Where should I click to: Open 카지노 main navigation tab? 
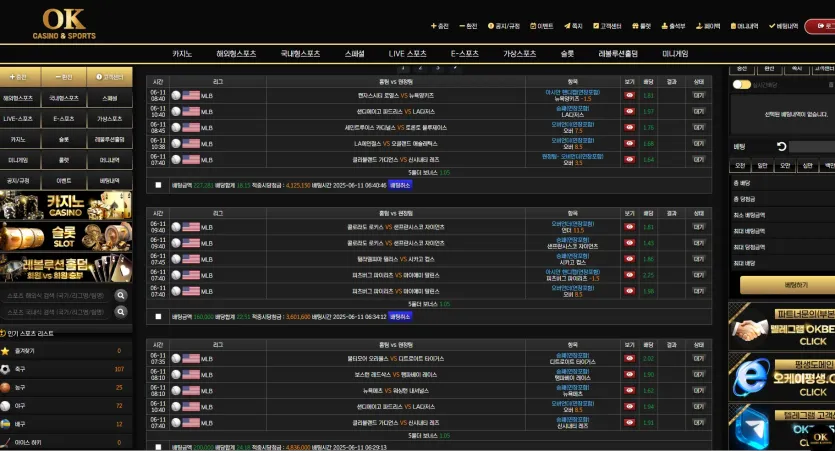point(182,54)
